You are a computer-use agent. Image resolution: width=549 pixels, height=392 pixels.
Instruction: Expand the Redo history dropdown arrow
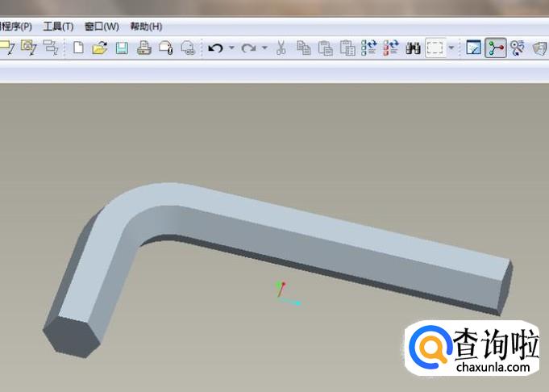pos(264,48)
